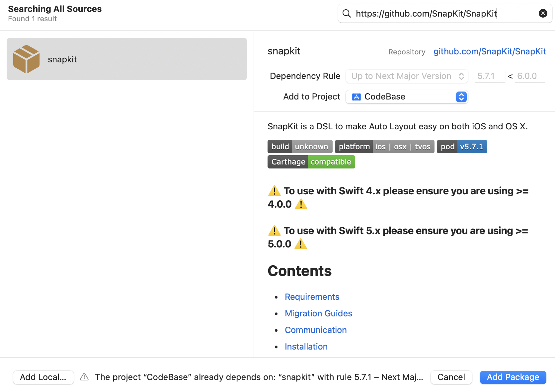The width and height of the screenshot is (555, 392).
Task: Click warning icon after 4.0.0
Action: (301, 204)
